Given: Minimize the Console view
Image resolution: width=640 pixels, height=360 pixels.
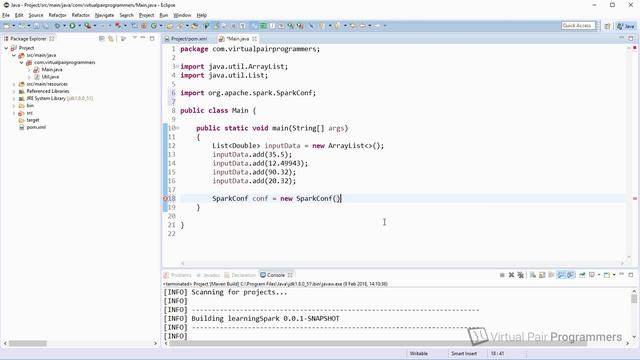Looking at the screenshot, I should point(622,275).
